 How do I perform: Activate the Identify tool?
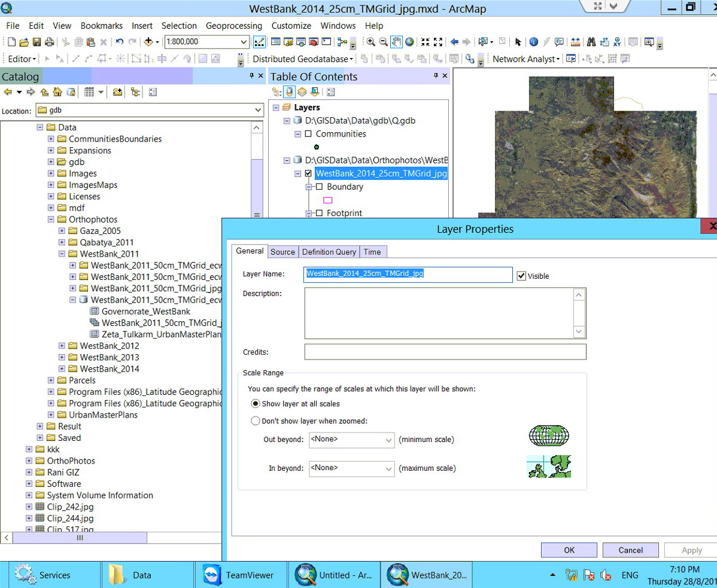534,42
